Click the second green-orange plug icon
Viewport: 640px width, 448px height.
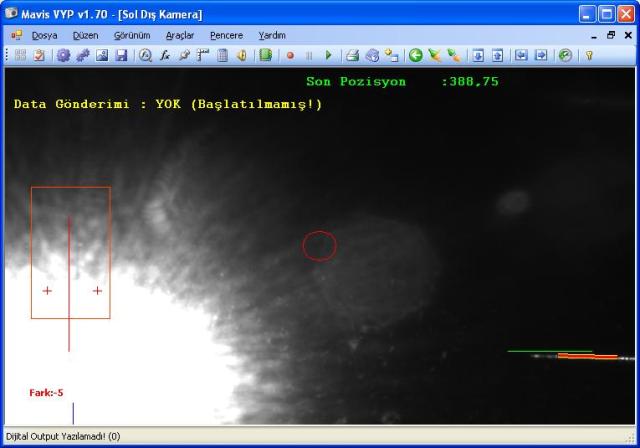pos(454,55)
